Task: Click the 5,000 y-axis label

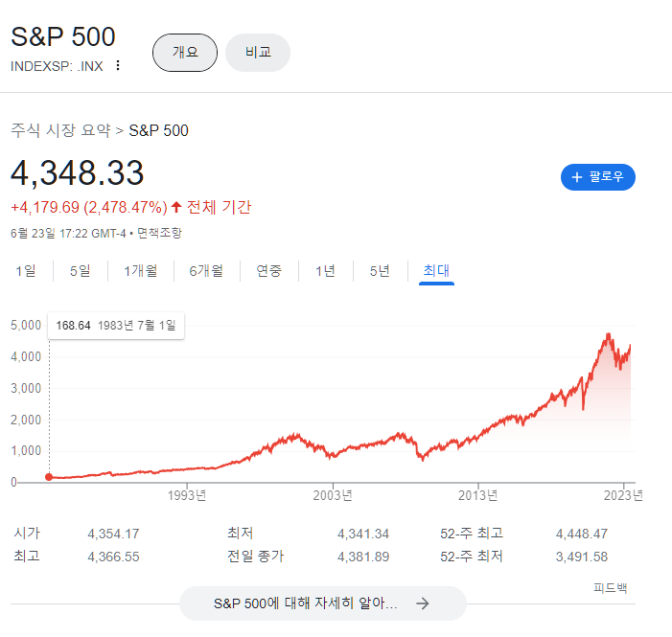Action: coord(26,325)
